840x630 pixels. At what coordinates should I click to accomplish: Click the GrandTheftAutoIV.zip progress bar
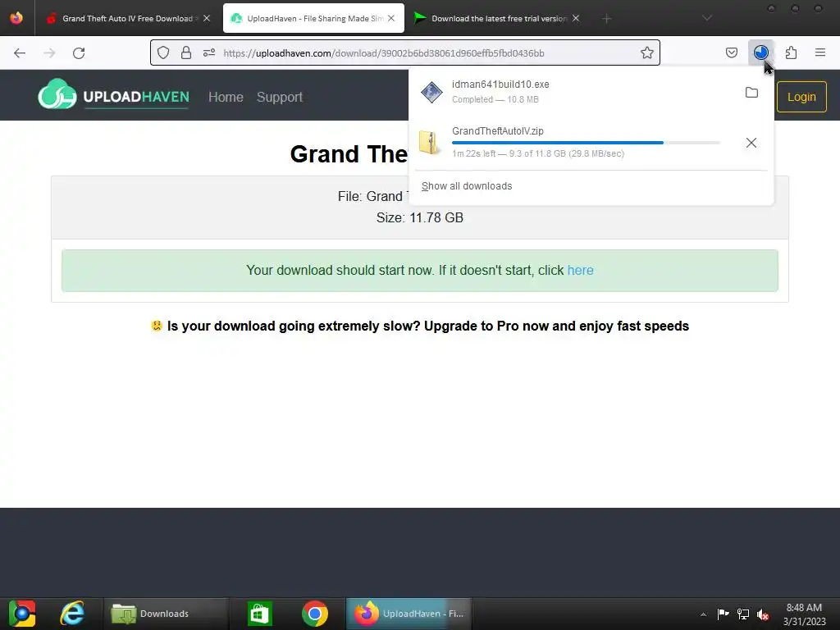pyautogui.click(x=586, y=143)
